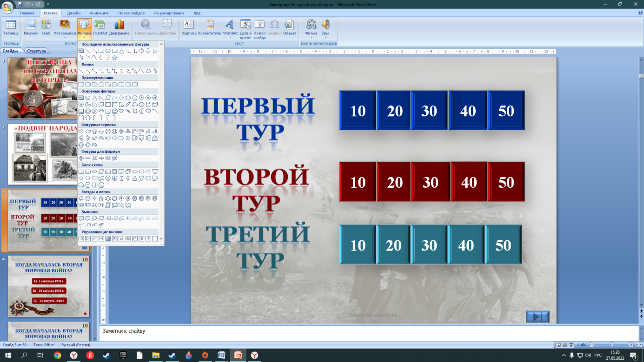644x362 pixels.
Task: Pick the quad arrow in Фигурные стрелки
Action: (x=121, y=132)
